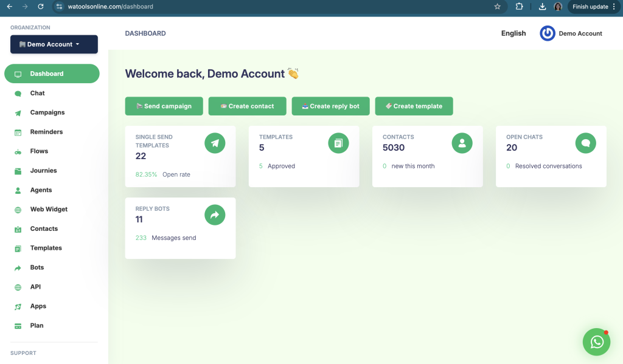Click the browser back arrow
623x364 pixels.
pos(10,6)
